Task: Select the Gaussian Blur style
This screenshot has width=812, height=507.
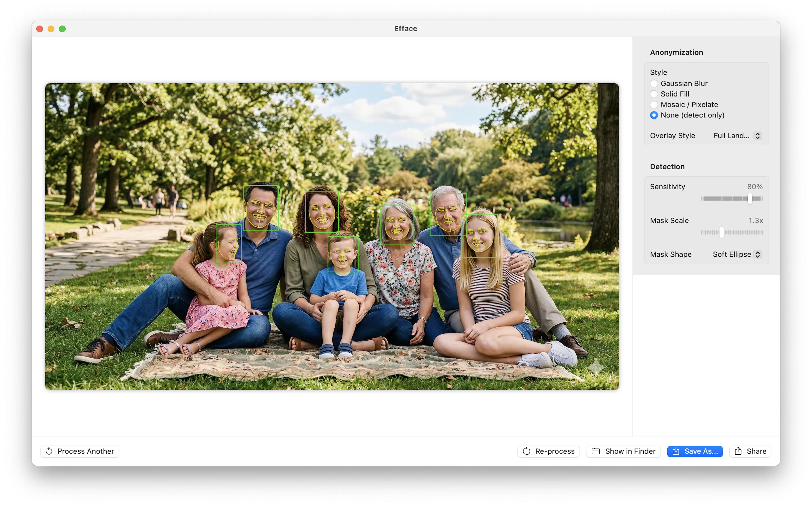Action: click(654, 83)
